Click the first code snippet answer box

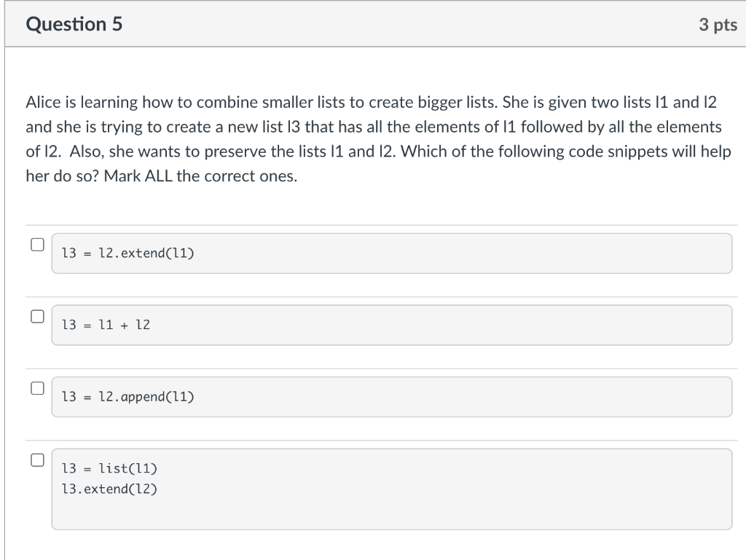click(392, 253)
